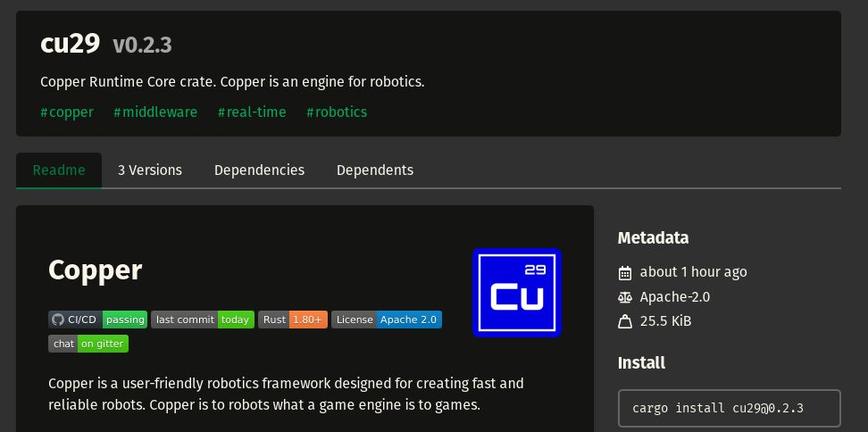Open the Dependencies tab

(x=259, y=170)
